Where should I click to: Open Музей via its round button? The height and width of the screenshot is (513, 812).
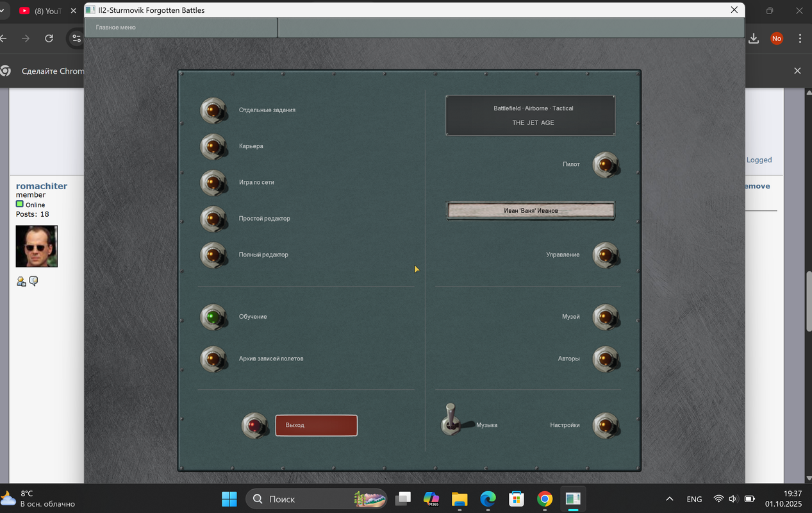606,317
